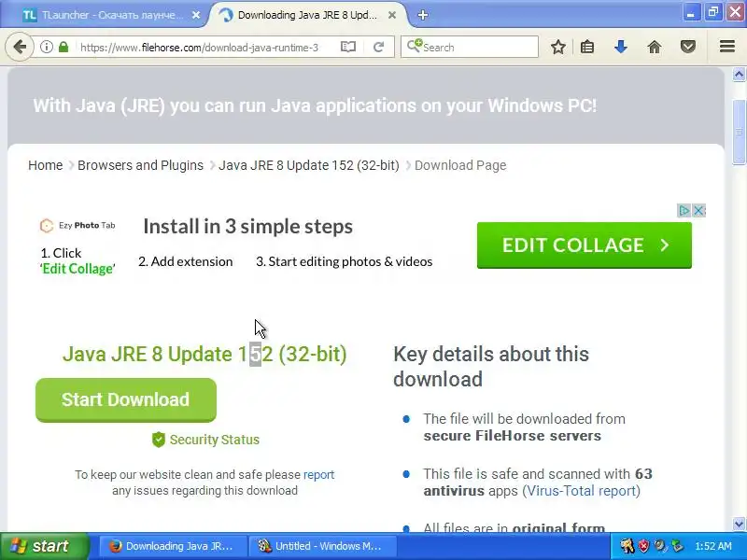
Task: Click the green Security Status shield icon
Action: pos(158,440)
